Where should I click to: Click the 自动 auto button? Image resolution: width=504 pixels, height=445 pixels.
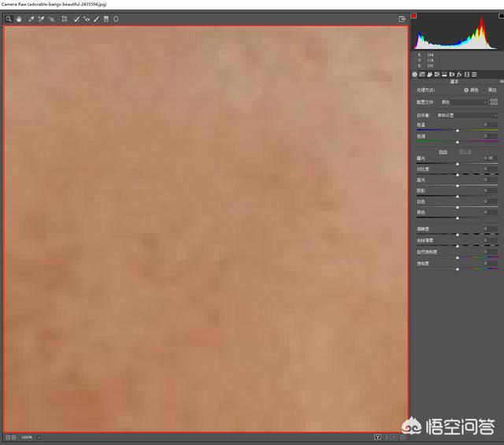[x=443, y=152]
